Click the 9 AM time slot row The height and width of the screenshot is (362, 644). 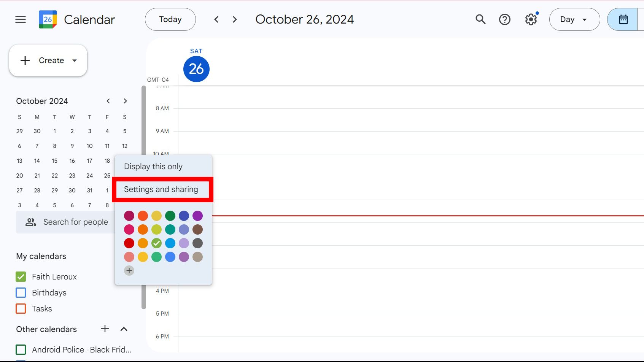point(411,143)
